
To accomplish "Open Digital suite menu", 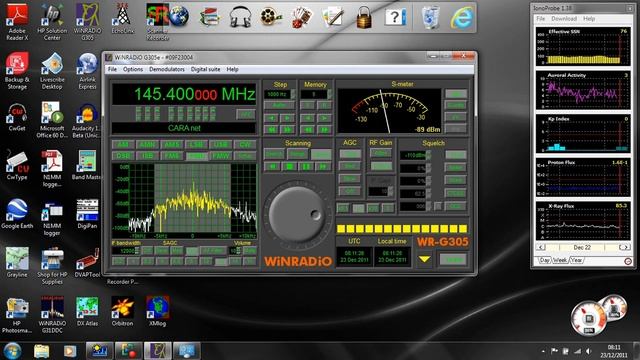I will click(x=205, y=69).
